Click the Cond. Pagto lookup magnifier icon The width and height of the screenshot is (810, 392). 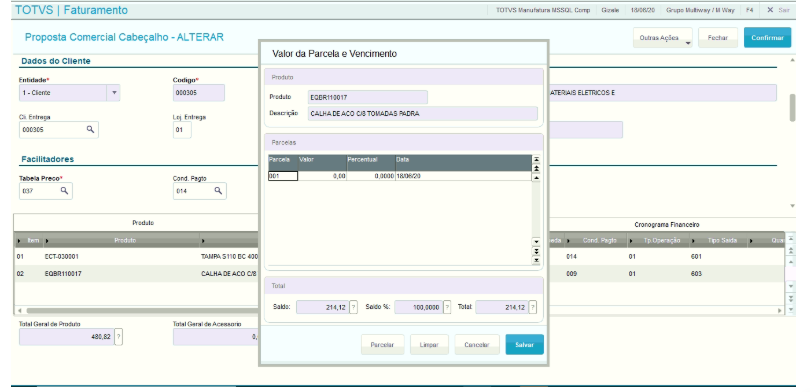(x=218, y=191)
